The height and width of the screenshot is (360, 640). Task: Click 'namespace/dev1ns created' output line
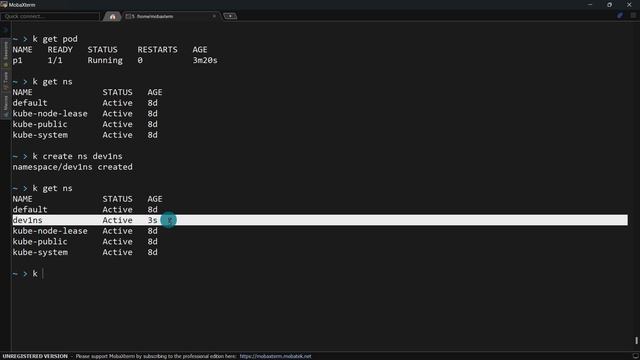coord(72,167)
